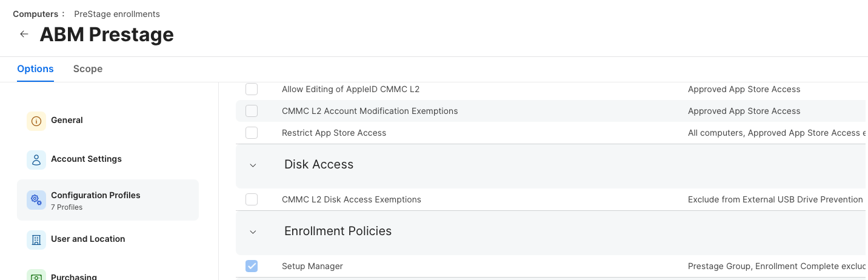Click the Purchasing icon in sidebar
The image size is (868, 280).
pyautogui.click(x=36, y=276)
